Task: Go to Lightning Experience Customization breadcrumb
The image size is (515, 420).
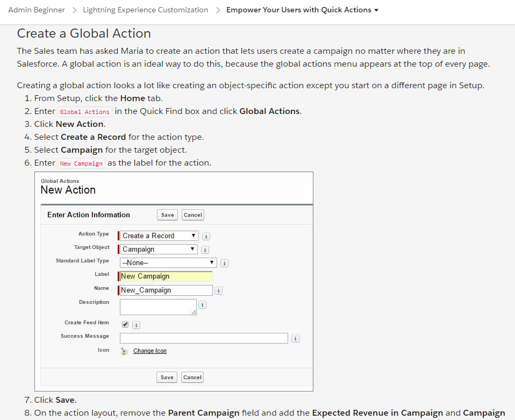Action: [146, 10]
